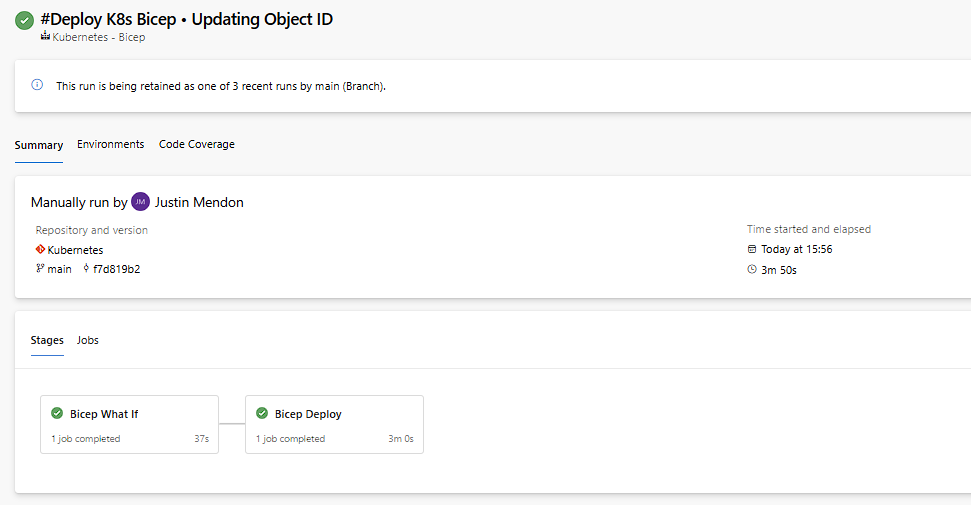Open the Kubernetes repository link
Screen dimensions: 971x505
[x=76, y=250]
